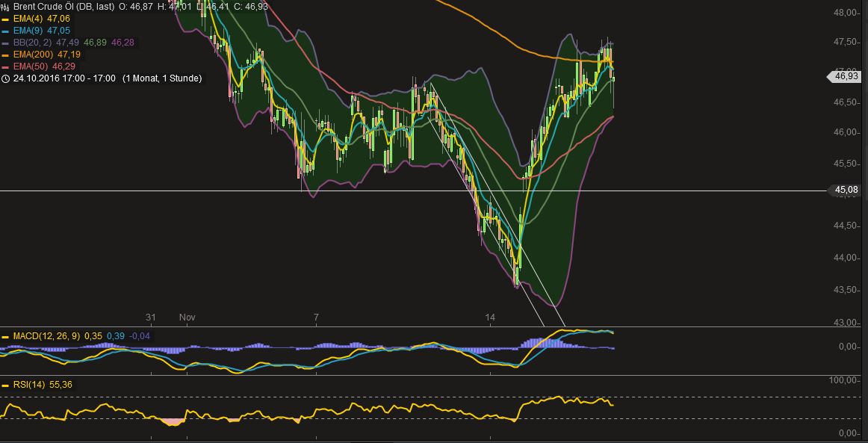Viewport: 868px width, 443px height.
Task: Click the Nov label on the time axis
Action: click(x=189, y=317)
